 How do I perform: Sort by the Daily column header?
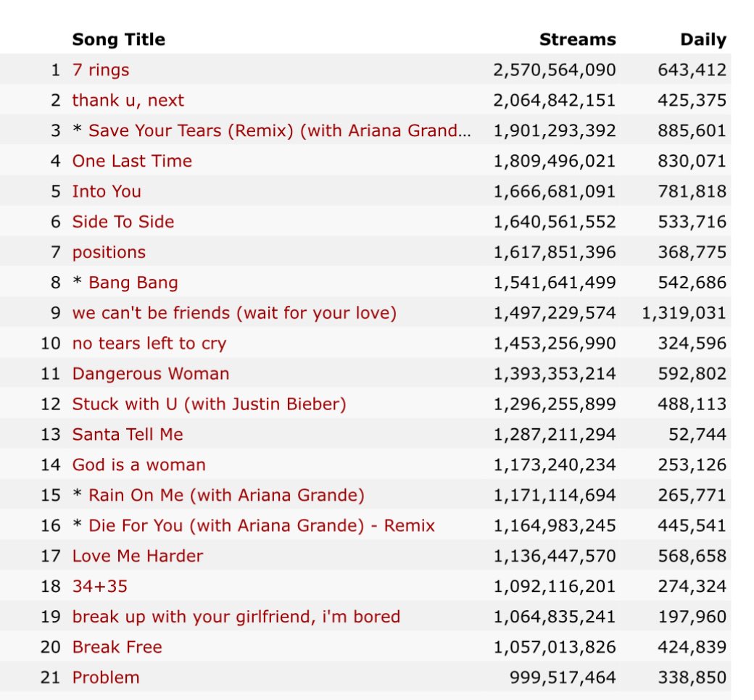point(703,39)
